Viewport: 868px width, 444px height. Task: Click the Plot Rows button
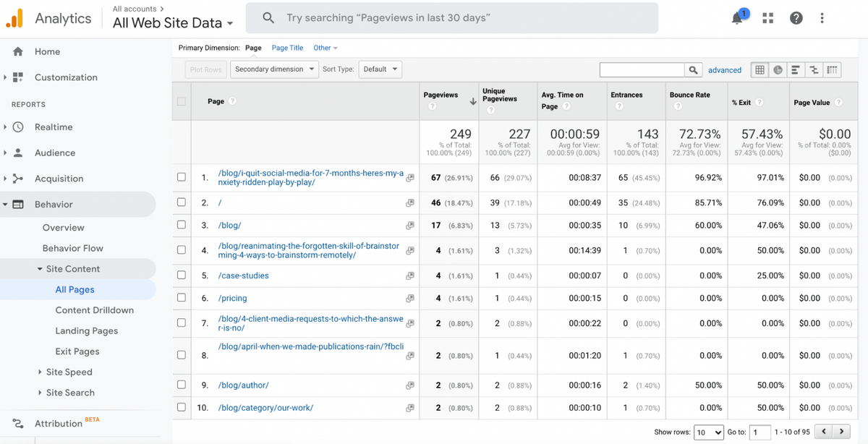click(x=205, y=69)
